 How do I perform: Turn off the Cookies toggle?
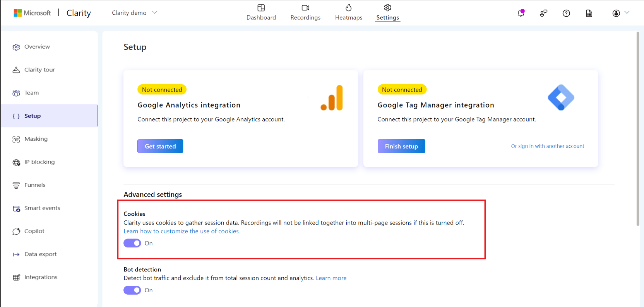click(132, 243)
